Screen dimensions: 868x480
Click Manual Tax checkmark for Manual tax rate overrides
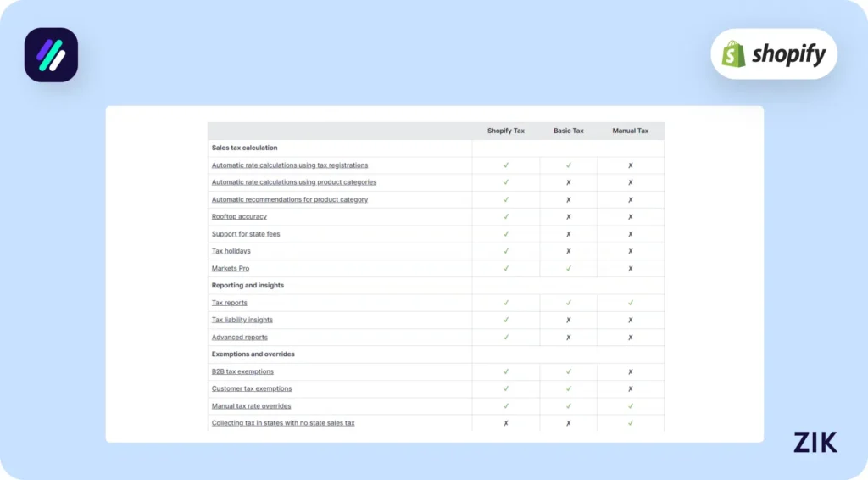(x=631, y=406)
